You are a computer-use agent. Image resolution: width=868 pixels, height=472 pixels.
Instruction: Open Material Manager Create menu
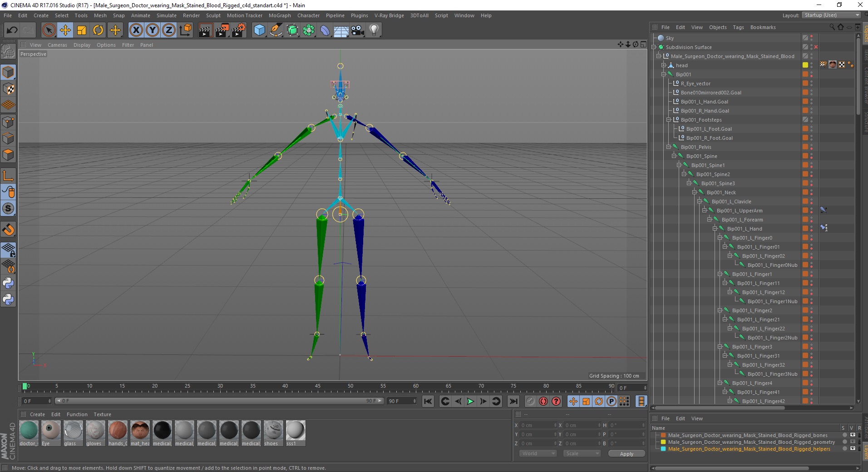37,414
